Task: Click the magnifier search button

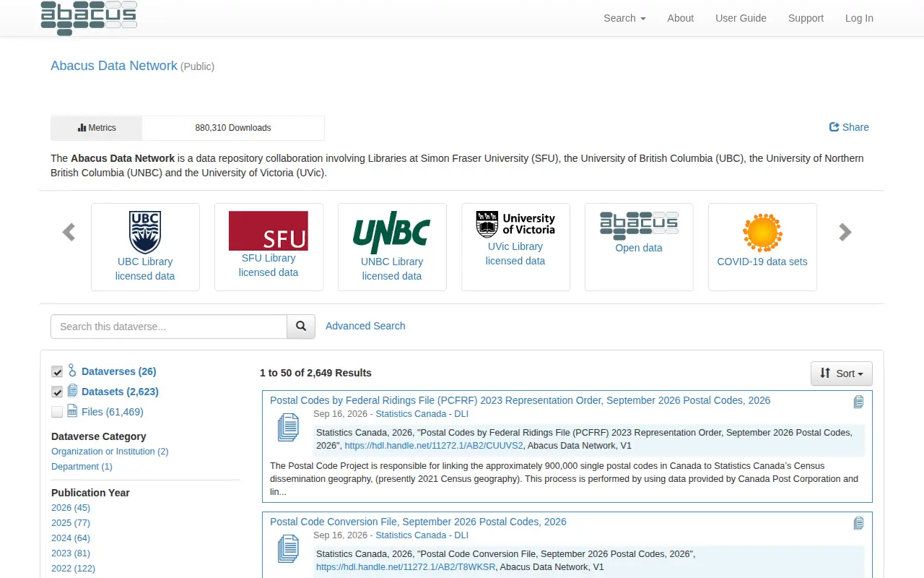Action: tap(301, 327)
